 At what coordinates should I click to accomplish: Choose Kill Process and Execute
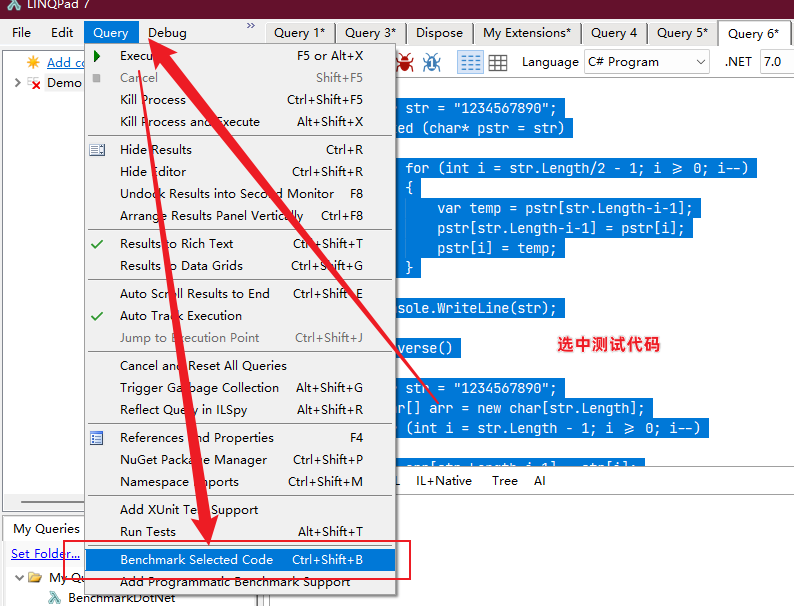click(241, 122)
